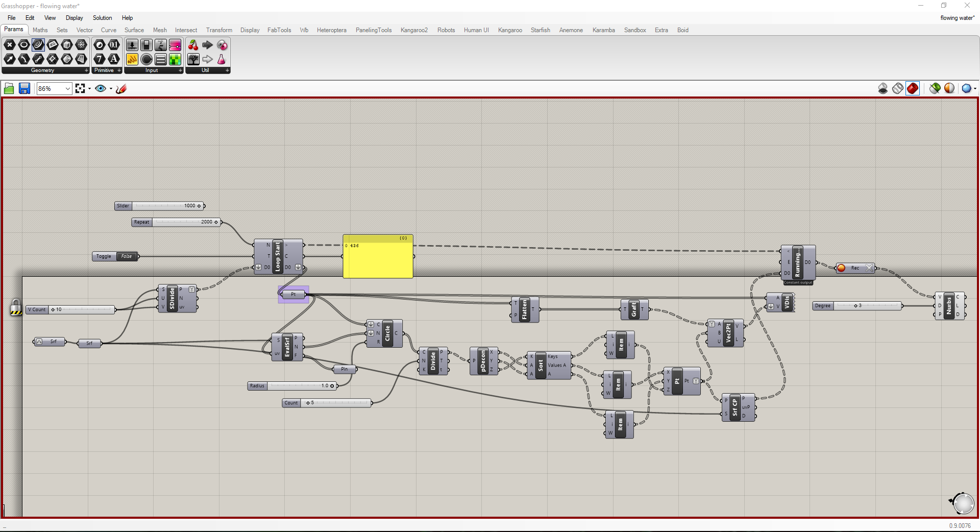Click the Repeat slider set to 2000

click(176, 222)
